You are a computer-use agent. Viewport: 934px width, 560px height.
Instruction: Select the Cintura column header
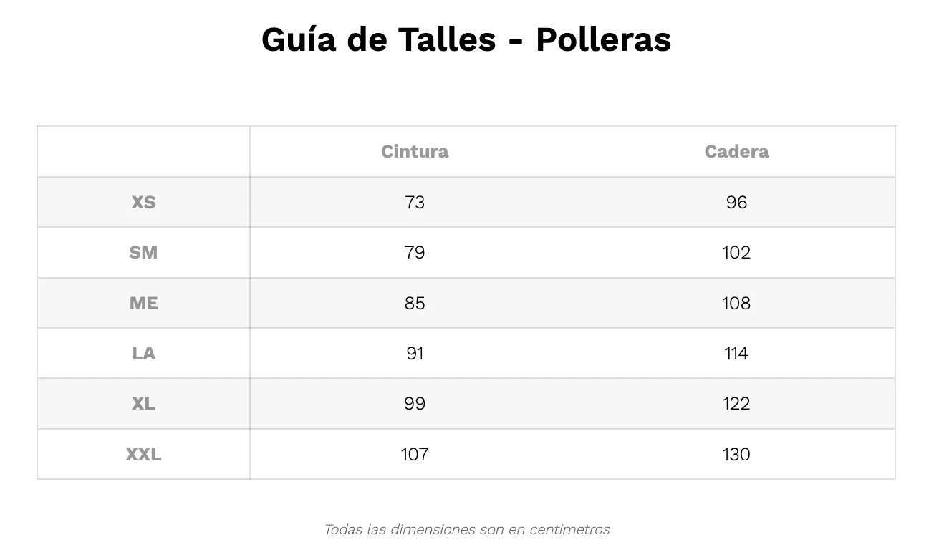click(415, 152)
